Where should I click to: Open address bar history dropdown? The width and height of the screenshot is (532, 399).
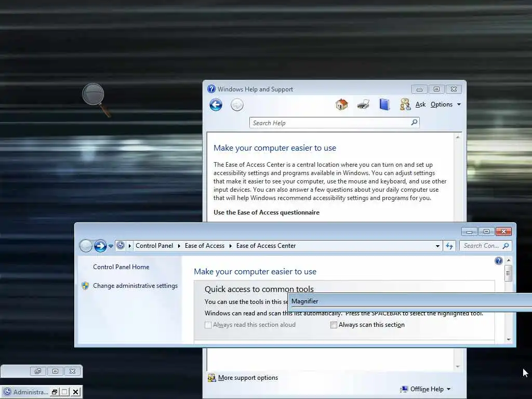click(x=437, y=246)
